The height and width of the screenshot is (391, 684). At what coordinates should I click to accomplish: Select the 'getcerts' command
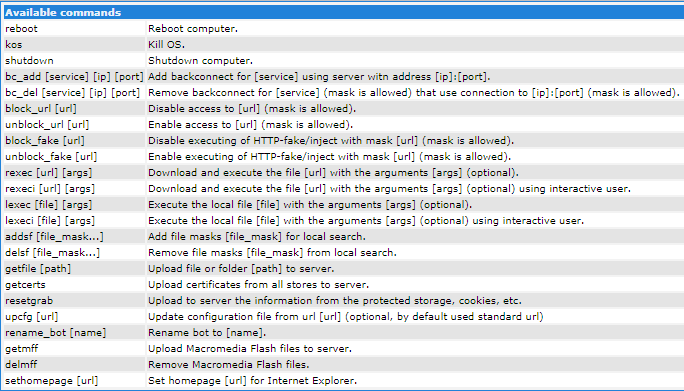click(25, 285)
